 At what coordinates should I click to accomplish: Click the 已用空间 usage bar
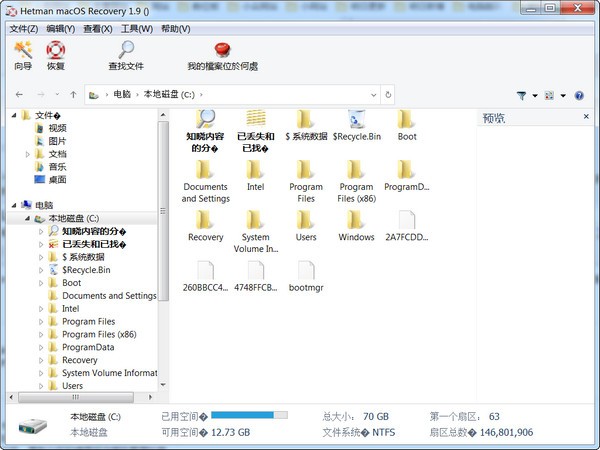[249, 415]
